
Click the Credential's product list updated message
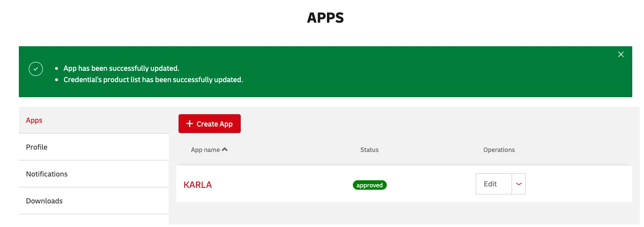pos(153,80)
